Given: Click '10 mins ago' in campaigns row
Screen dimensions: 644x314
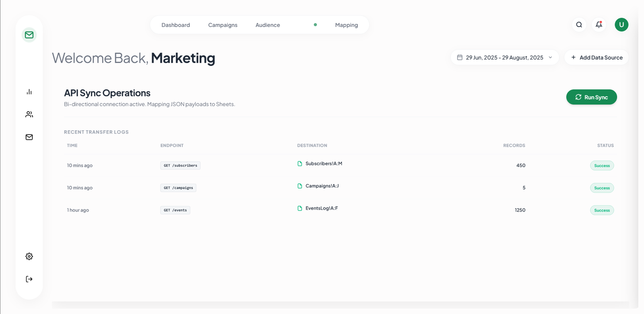Looking at the screenshot, I should coord(80,188).
